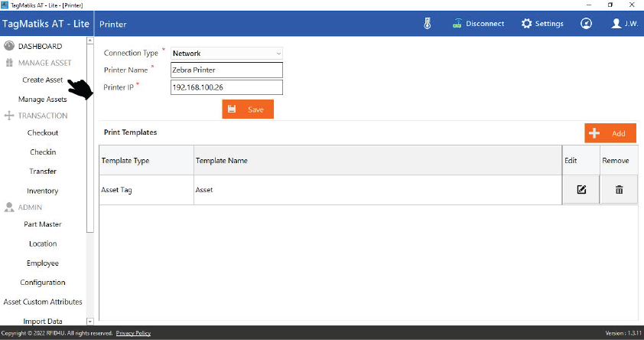Focus the Printer IP text field
The image size is (644, 340).
(x=226, y=87)
